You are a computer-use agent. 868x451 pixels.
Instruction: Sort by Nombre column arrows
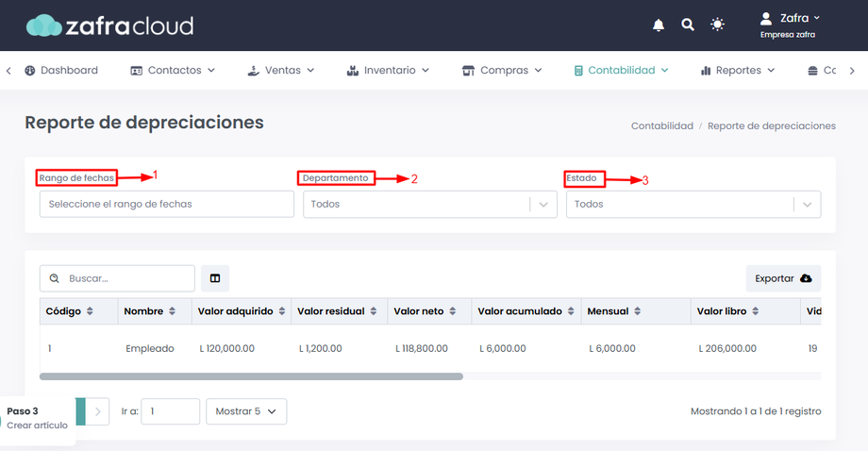[x=172, y=311]
